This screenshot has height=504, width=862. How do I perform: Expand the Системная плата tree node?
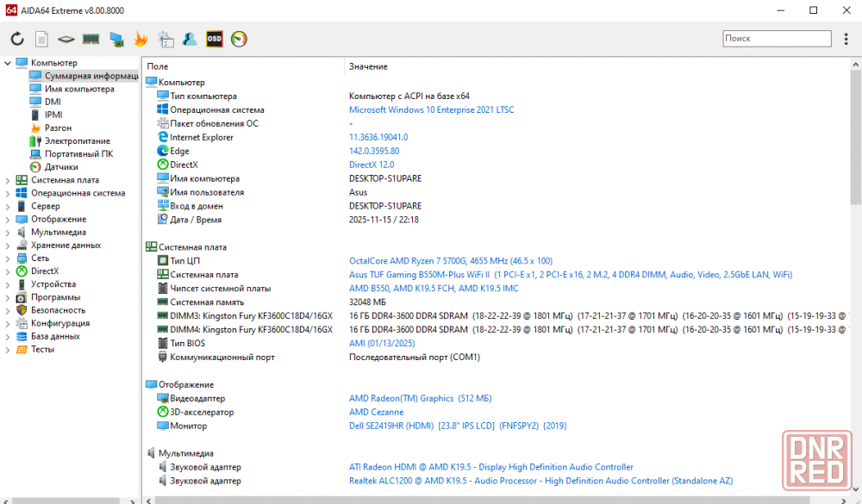tap(8, 180)
